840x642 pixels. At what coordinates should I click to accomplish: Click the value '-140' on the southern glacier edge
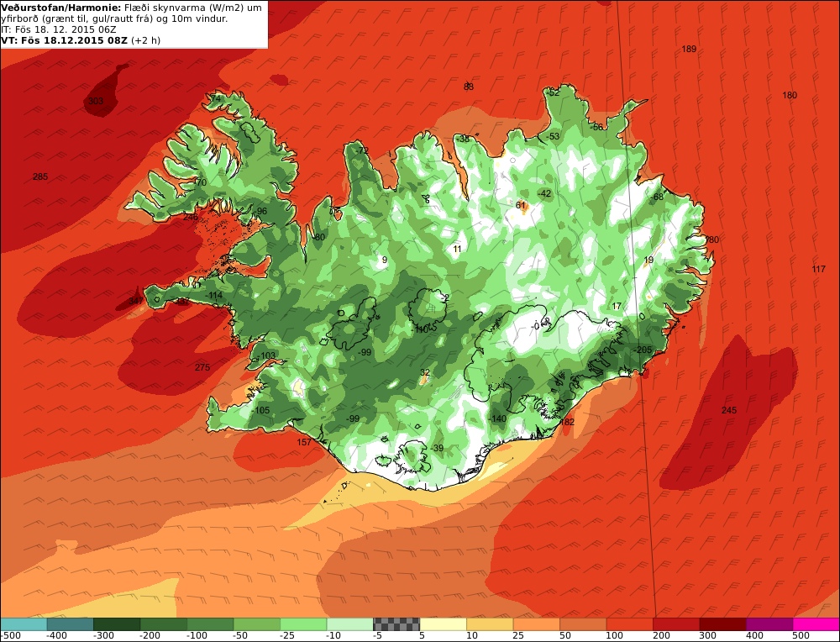(498, 419)
